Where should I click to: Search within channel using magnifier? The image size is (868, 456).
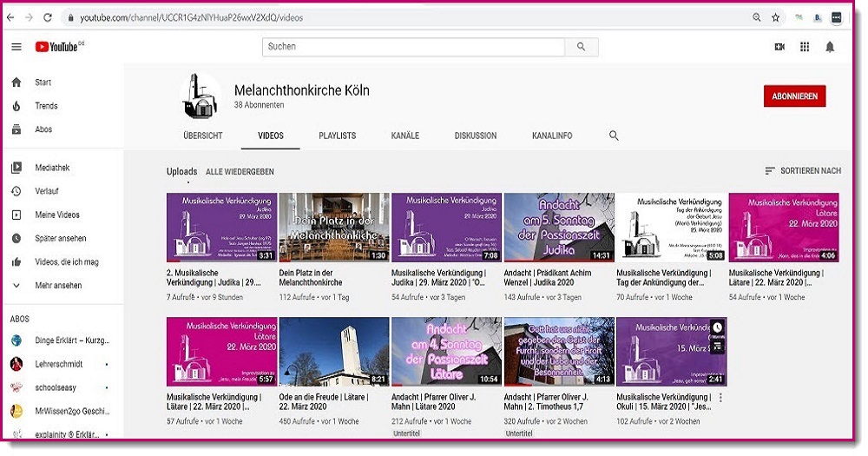click(614, 135)
